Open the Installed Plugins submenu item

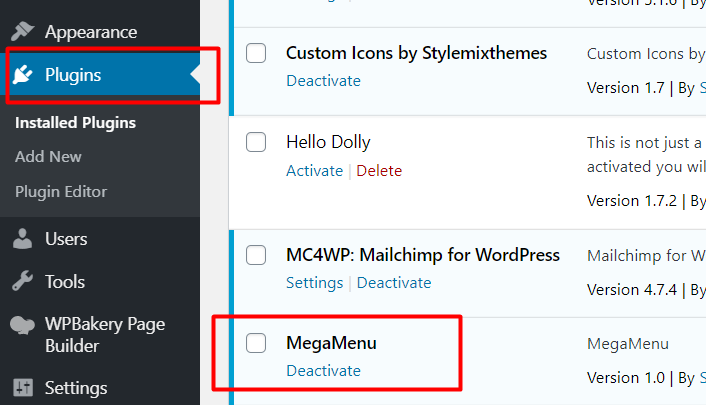pyautogui.click(x=75, y=123)
